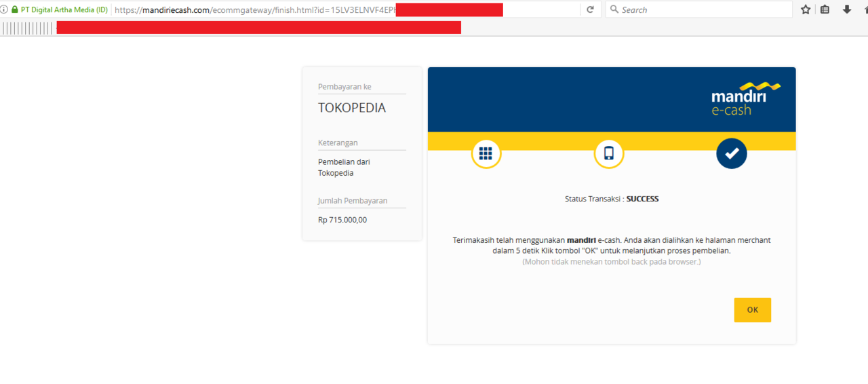Click the Pembayaran ke label
The height and width of the screenshot is (384, 868).
tap(344, 87)
